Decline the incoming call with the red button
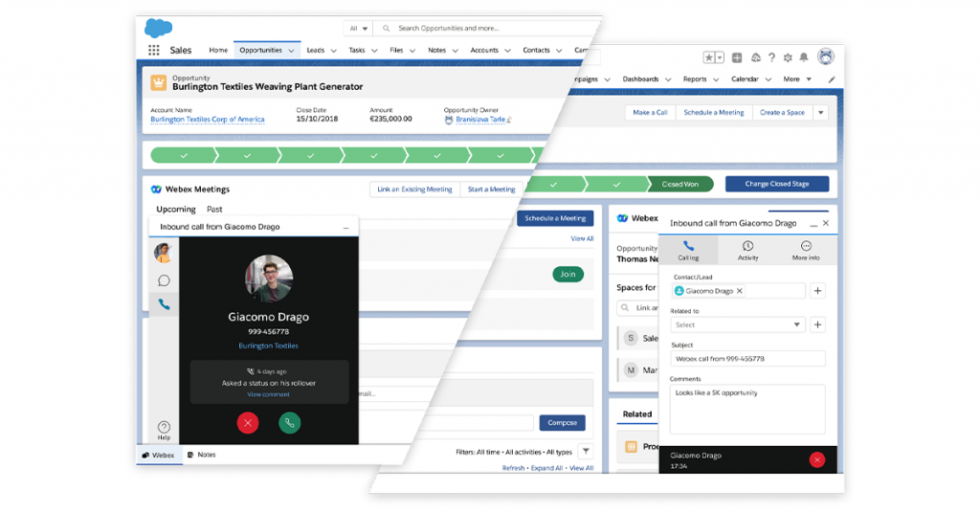This screenshot has width=980, height=513. 248,423
